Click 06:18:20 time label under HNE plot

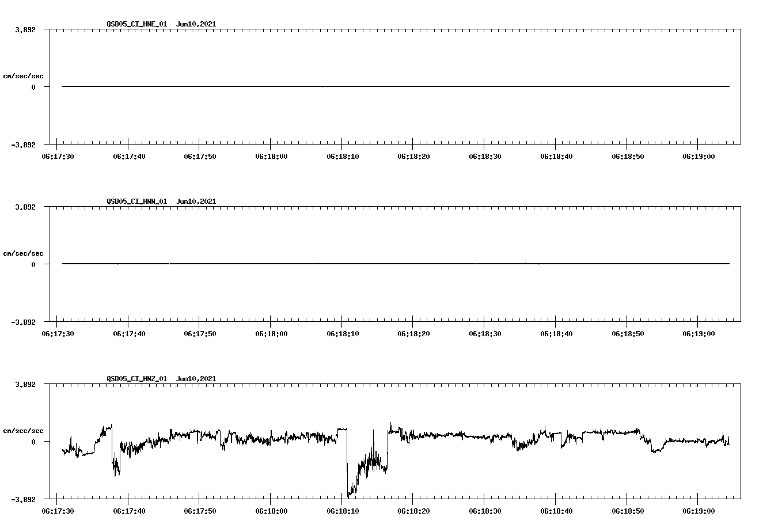413,157
